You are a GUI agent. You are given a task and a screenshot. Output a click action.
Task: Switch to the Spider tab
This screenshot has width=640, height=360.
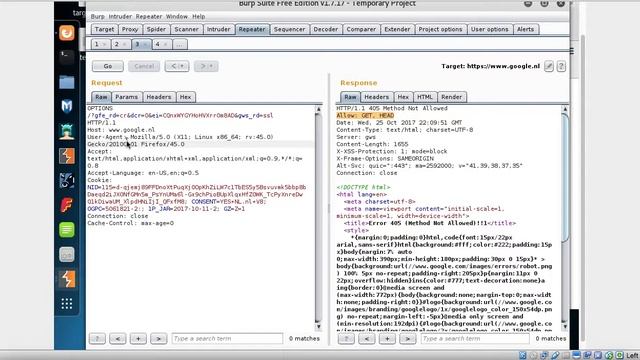point(156,29)
